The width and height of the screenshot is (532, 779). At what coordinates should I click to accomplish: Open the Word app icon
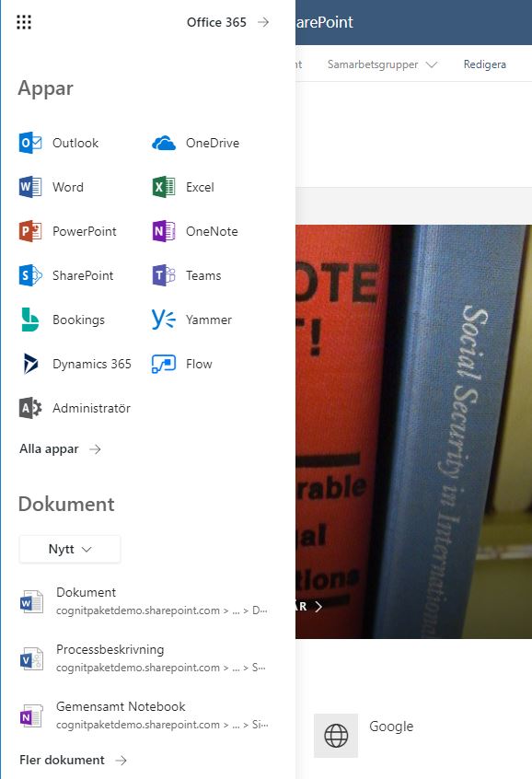coord(30,187)
